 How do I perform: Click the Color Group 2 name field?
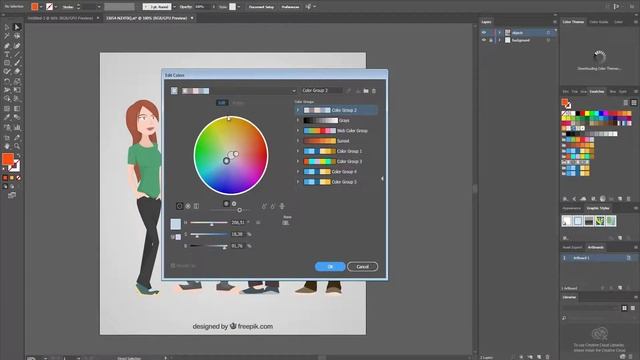point(322,90)
